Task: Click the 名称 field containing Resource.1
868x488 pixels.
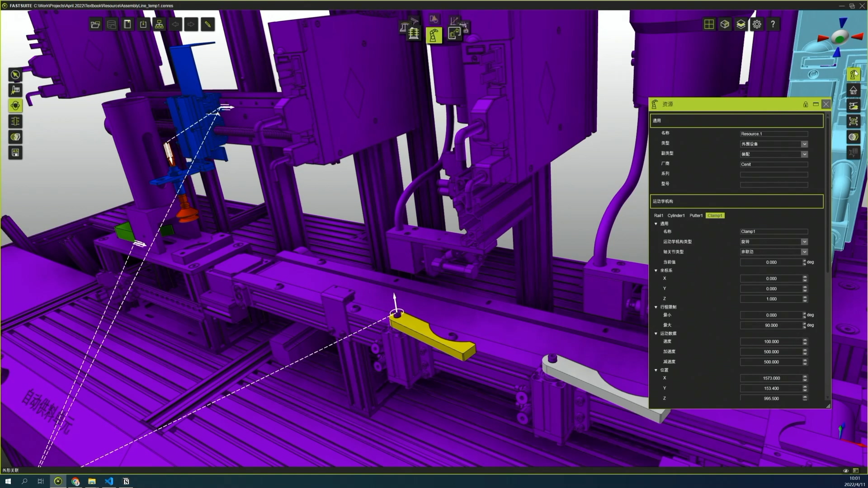Action: point(774,134)
